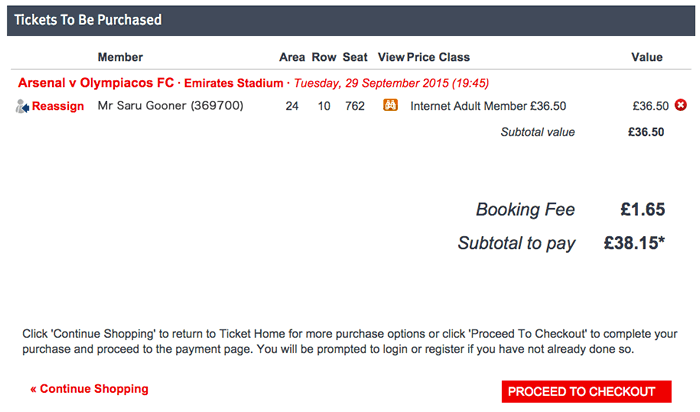
Task: Click the Value column header
Action: (x=646, y=57)
